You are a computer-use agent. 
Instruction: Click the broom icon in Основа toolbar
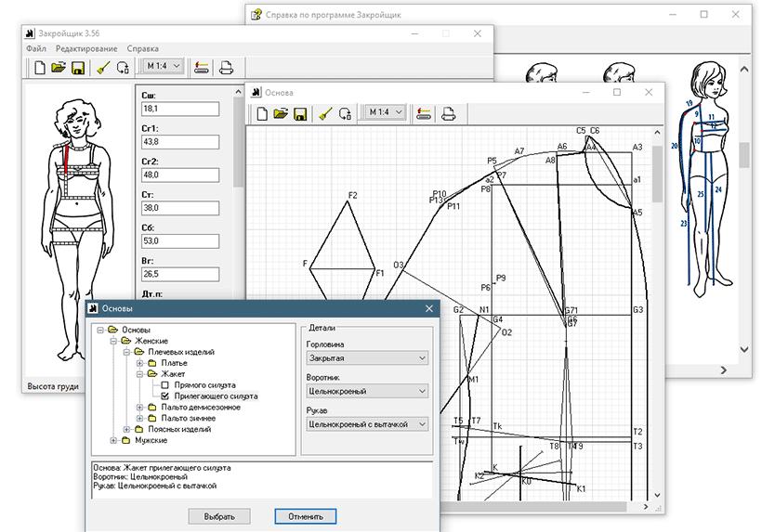[x=324, y=113]
